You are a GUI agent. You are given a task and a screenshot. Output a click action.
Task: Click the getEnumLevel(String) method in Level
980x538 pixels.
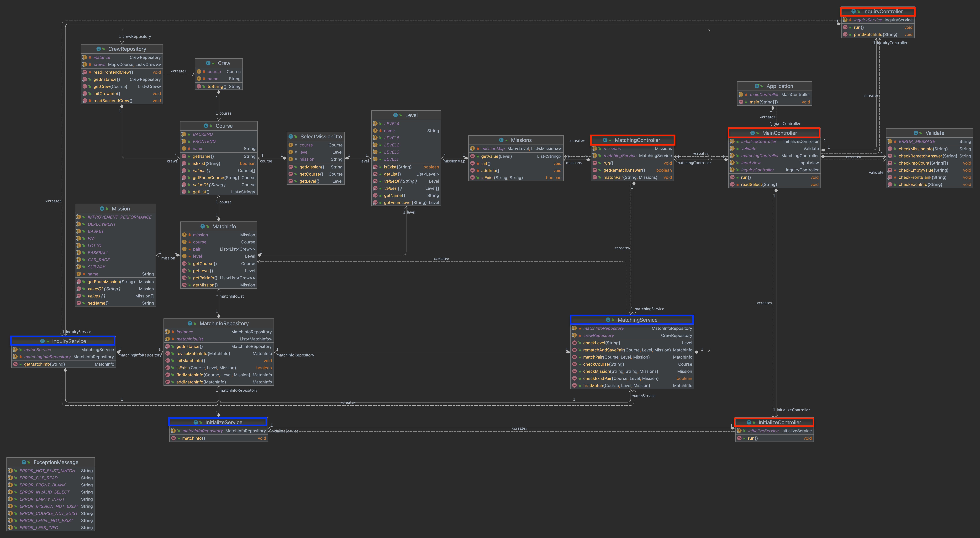405,203
